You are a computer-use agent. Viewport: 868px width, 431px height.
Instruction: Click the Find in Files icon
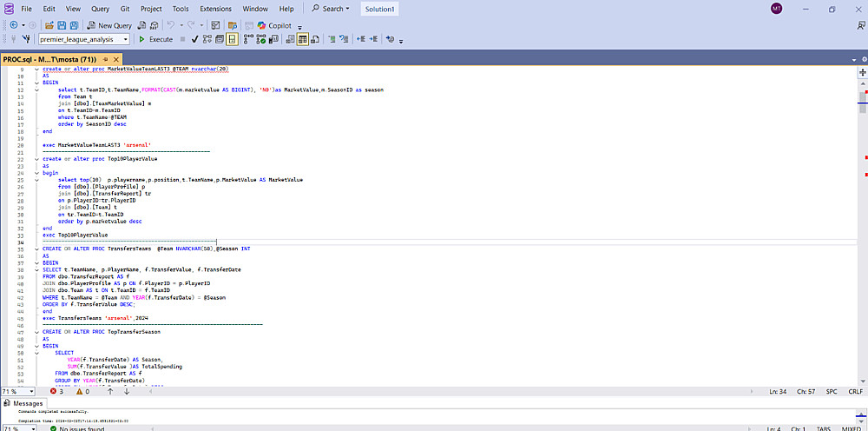click(233, 25)
